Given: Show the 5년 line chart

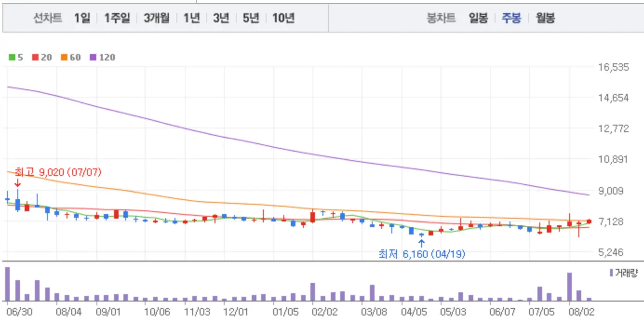Looking at the screenshot, I should [251, 19].
